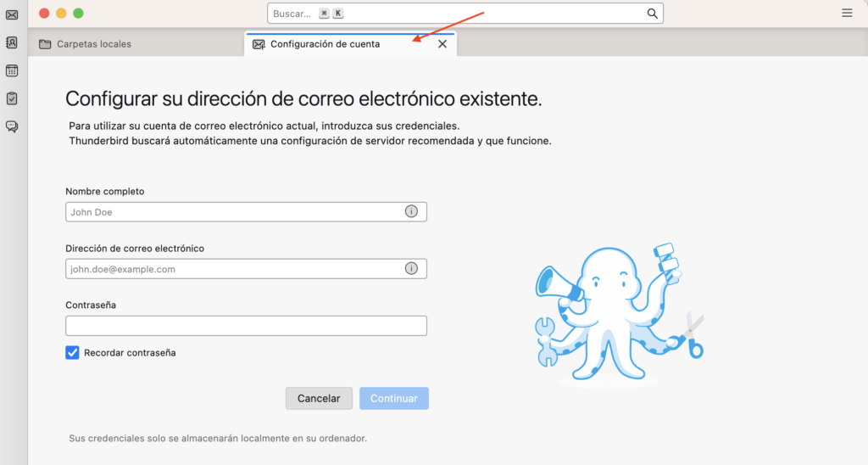Close the Configuración de cuenta tab
Screen dimensions: 868x465
[x=442, y=44]
